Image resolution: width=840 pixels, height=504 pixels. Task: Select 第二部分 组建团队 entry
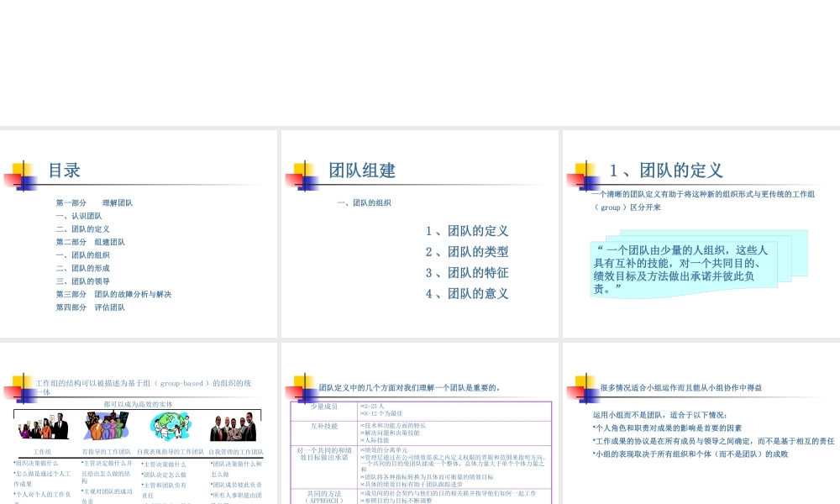(91, 242)
